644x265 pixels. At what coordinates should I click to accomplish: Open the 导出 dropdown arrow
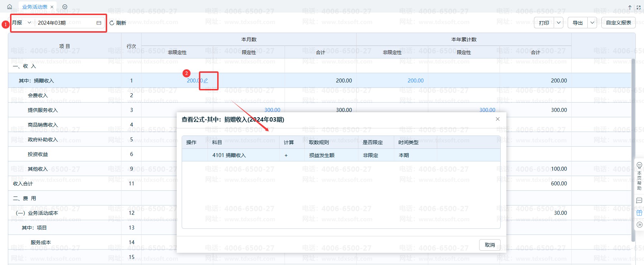pos(592,23)
